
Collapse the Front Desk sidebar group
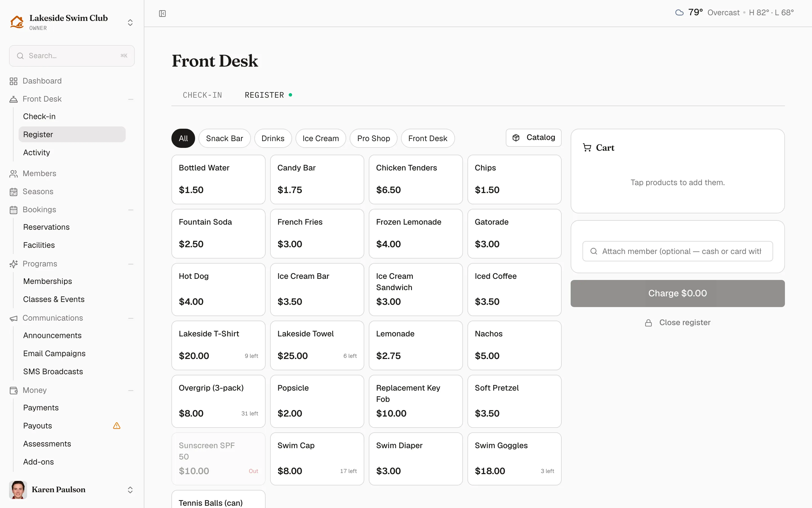(x=131, y=99)
